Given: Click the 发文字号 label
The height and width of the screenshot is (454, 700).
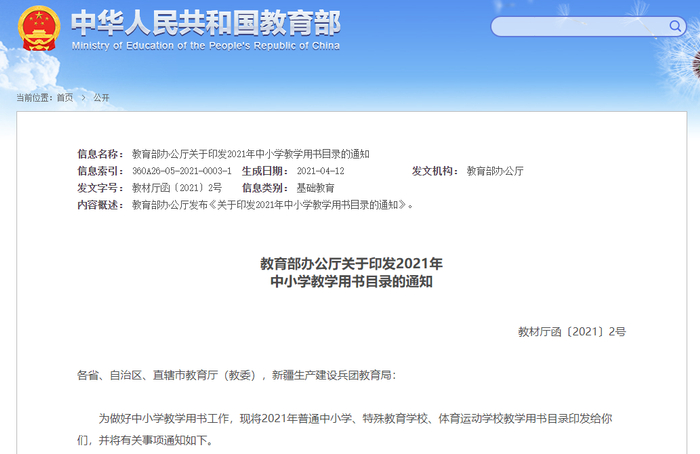Looking at the screenshot, I should point(100,188).
